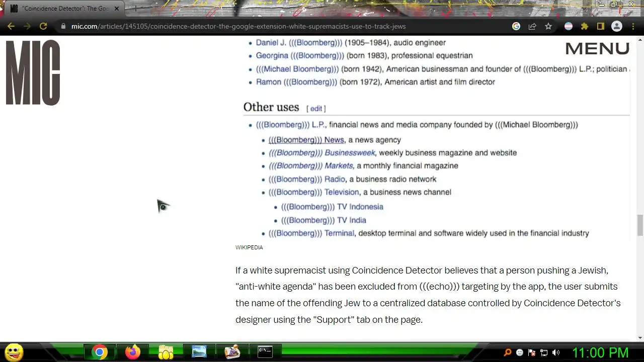Open the (((Bloomberg))) Television link
This screenshot has width=644, height=362.
313,193
